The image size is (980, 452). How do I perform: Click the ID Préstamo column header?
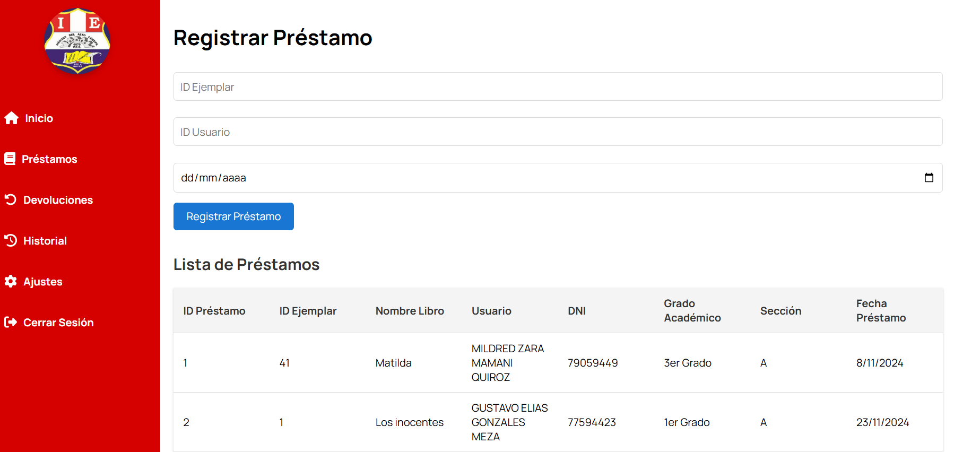(214, 311)
